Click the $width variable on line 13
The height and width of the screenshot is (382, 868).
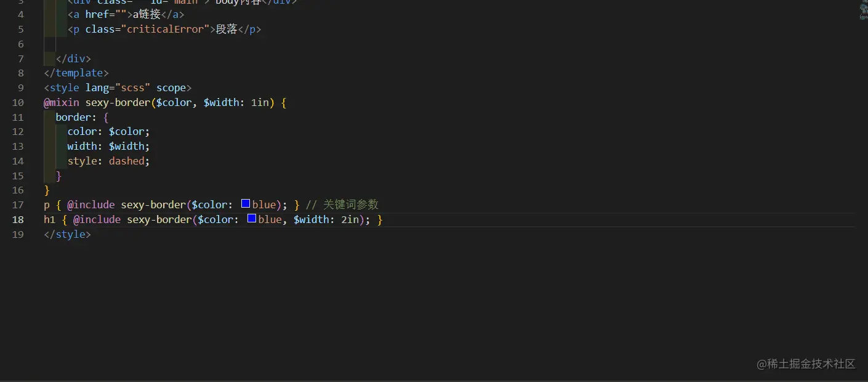[x=127, y=146]
